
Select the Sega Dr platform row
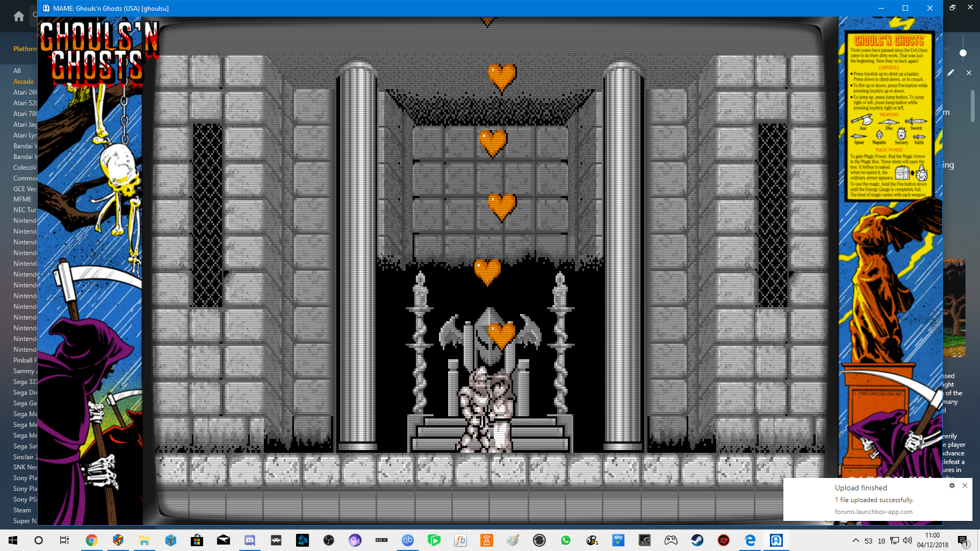click(x=25, y=393)
